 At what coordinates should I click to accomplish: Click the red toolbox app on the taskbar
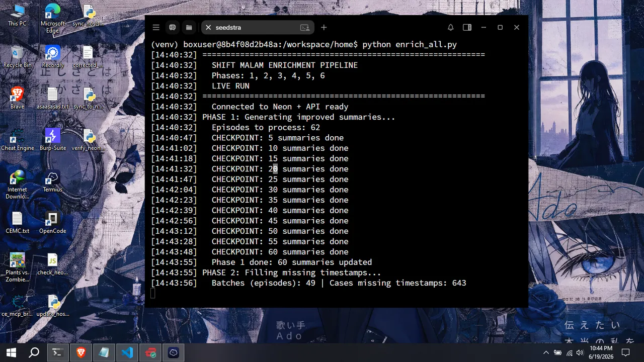click(150, 352)
